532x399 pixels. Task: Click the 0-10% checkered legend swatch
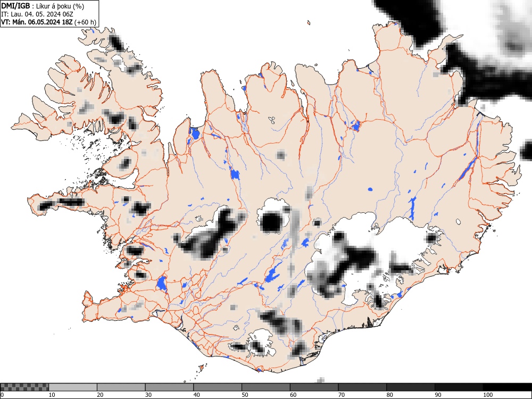24,387
